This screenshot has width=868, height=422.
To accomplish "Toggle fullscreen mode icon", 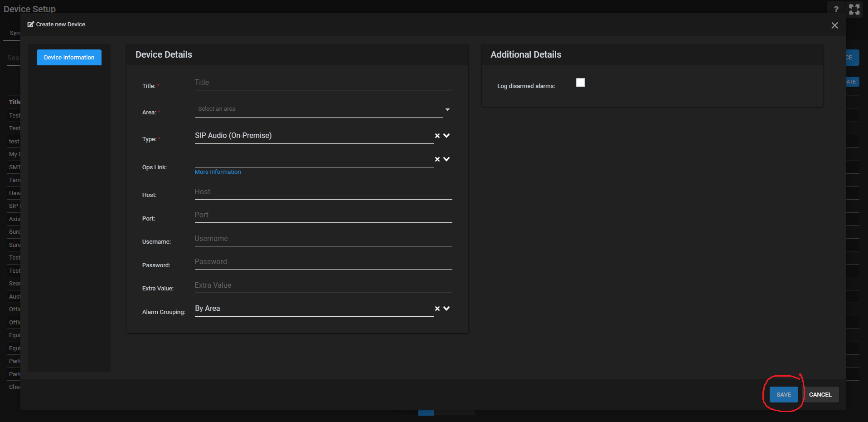I will tap(854, 10).
